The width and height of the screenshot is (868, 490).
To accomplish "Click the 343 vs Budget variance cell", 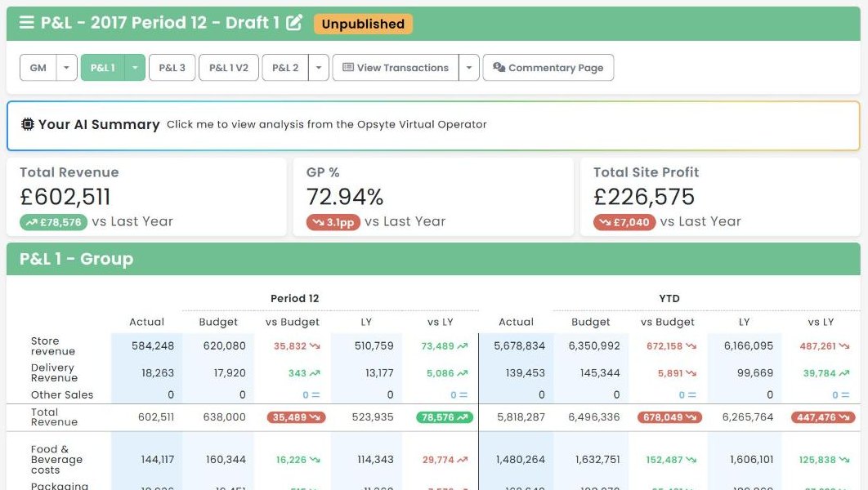I will pos(304,373).
